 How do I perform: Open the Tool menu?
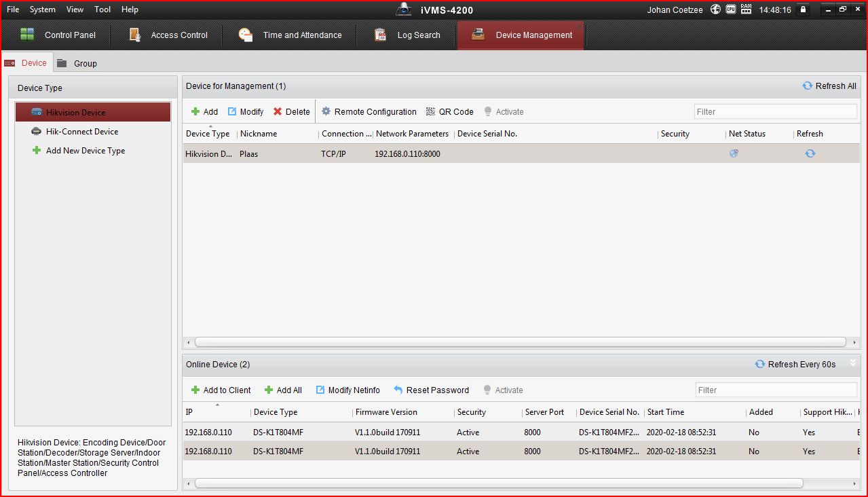[x=102, y=10]
